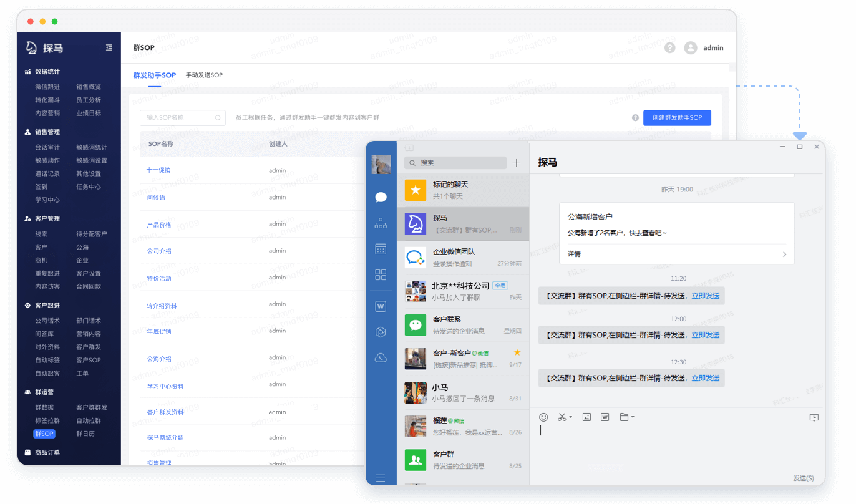
Task: Expand dropdown arrow next to folder icon
Action: [x=633, y=417]
